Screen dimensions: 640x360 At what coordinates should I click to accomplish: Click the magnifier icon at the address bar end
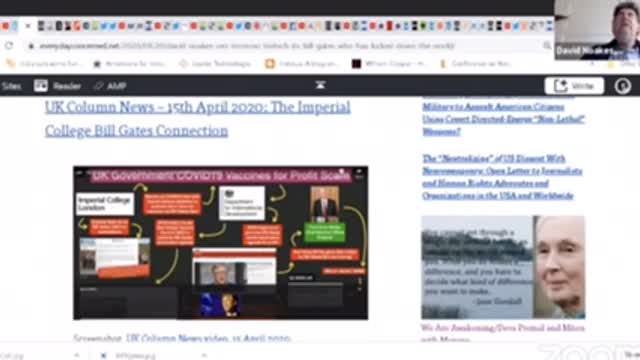(547, 46)
